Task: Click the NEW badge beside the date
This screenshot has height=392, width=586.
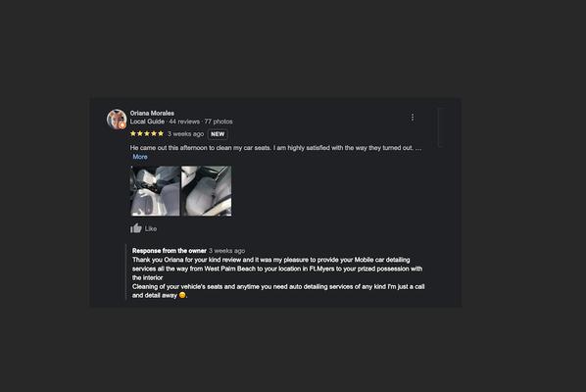Action: pos(218,134)
